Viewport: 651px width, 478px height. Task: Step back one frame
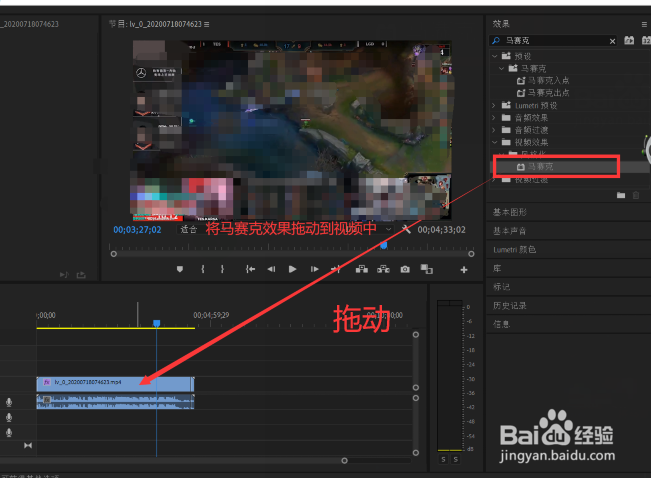pos(271,269)
